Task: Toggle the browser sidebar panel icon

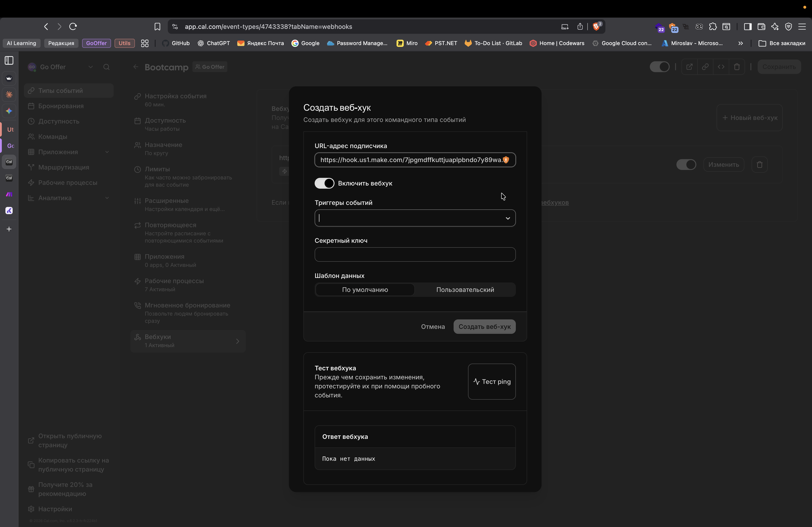Action: tap(747, 27)
